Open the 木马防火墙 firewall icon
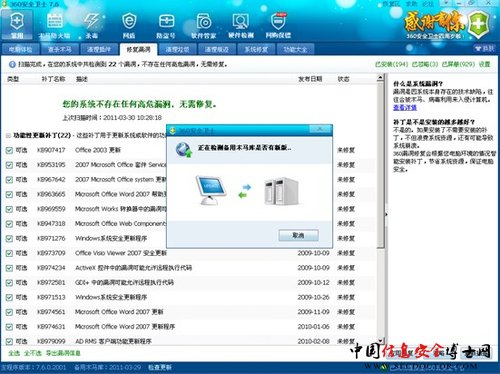 point(55,25)
